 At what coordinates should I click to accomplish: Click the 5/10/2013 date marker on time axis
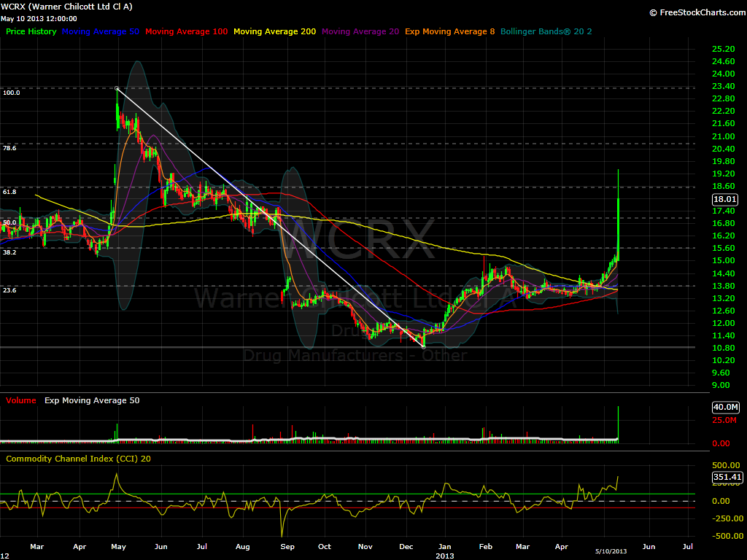(611, 551)
